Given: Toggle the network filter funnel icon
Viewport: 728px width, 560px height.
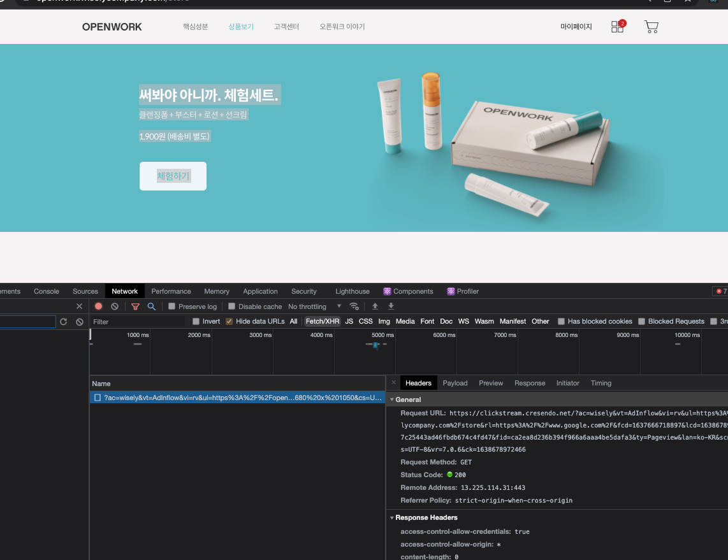Looking at the screenshot, I should tap(135, 306).
